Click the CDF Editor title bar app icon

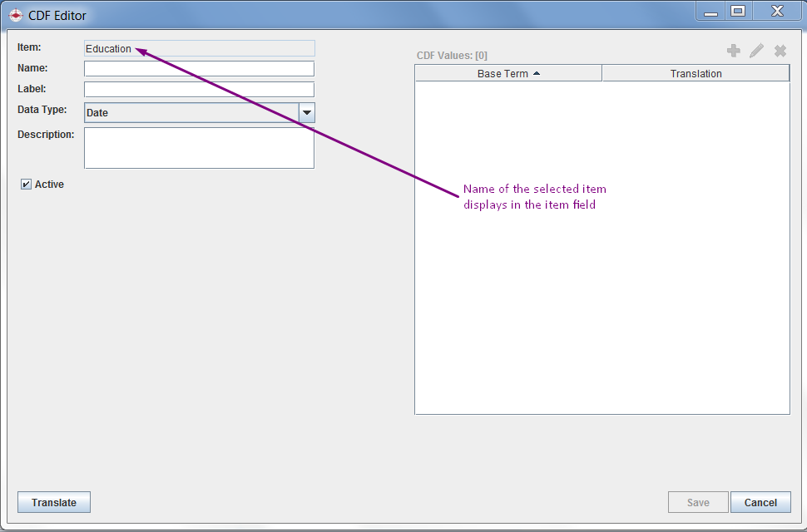[x=16, y=15]
